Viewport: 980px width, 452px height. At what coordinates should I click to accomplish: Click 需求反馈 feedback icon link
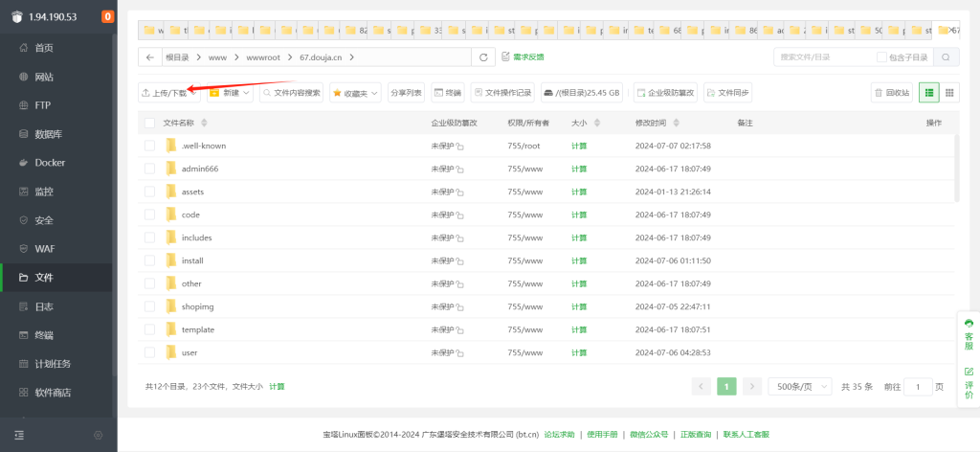523,56
